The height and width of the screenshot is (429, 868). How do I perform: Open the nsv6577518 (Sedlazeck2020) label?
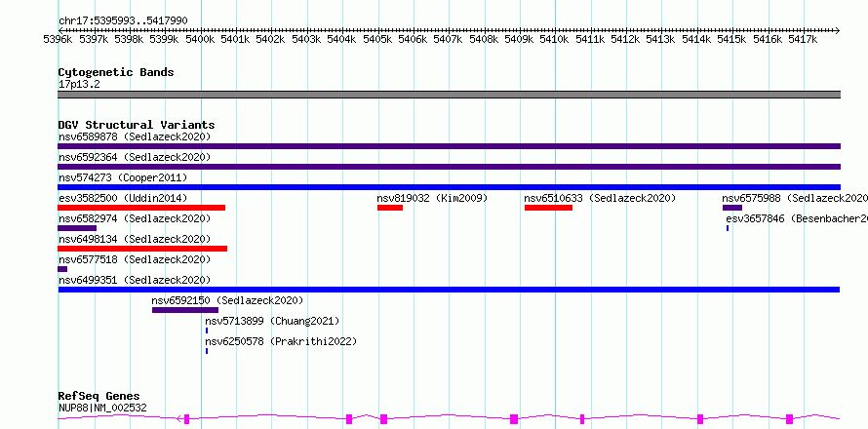(135, 259)
